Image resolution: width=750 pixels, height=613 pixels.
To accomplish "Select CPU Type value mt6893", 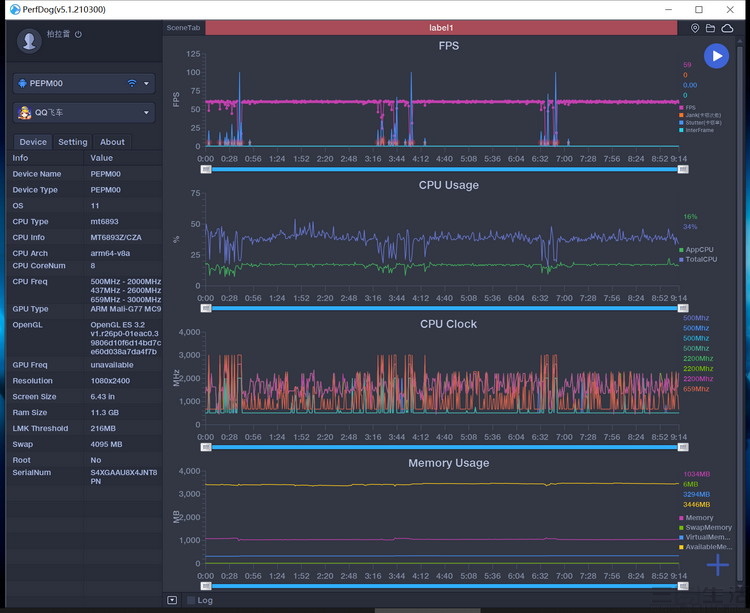I will coord(104,221).
